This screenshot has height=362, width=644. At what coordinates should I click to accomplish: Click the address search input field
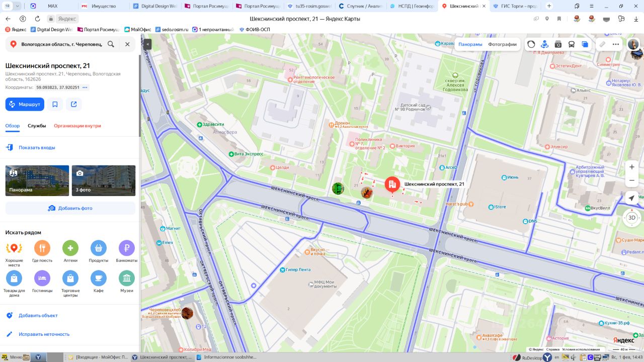point(61,44)
